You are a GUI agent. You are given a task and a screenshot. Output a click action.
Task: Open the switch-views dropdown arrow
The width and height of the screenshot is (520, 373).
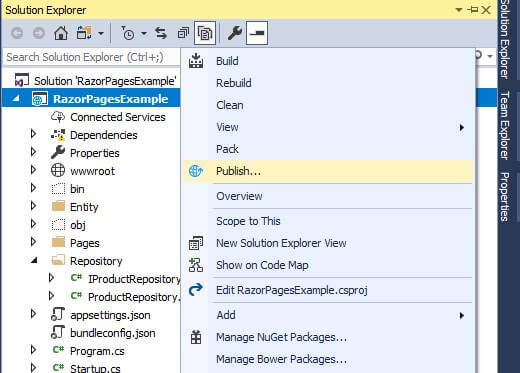101,33
